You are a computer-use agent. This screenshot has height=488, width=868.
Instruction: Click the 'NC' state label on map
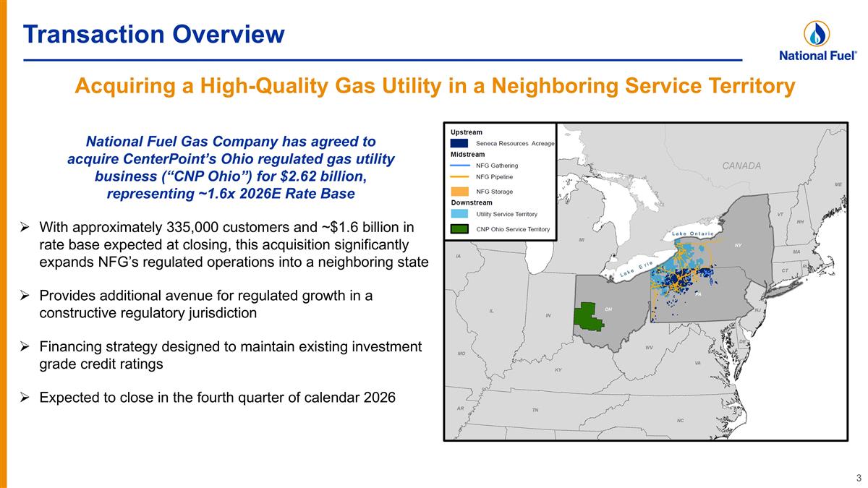(680, 420)
